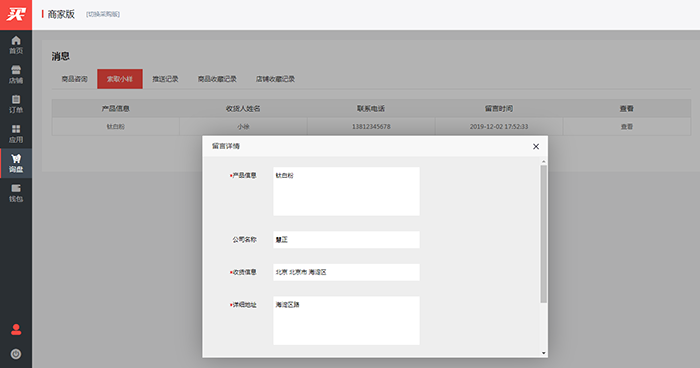Click 收货人姓名 column header
Screen dimensions: 700x368
(243, 109)
